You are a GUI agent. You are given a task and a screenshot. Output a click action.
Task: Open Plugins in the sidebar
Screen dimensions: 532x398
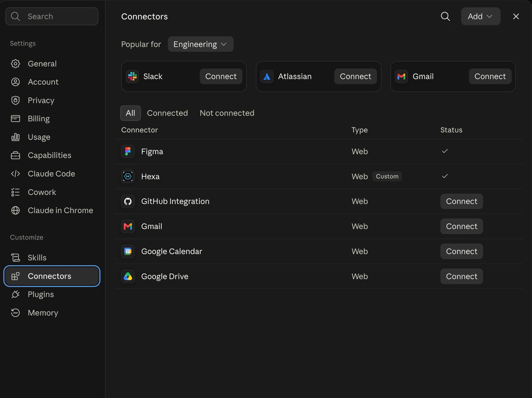(52, 294)
